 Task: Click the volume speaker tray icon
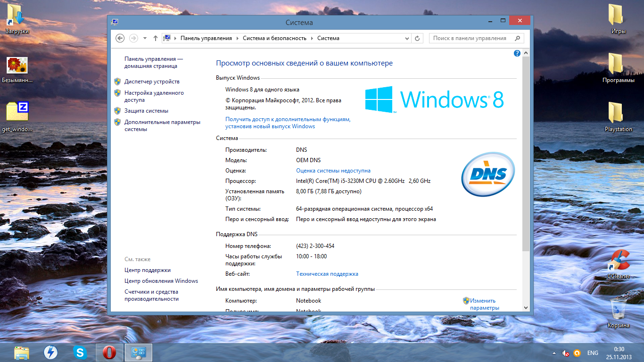(x=565, y=353)
